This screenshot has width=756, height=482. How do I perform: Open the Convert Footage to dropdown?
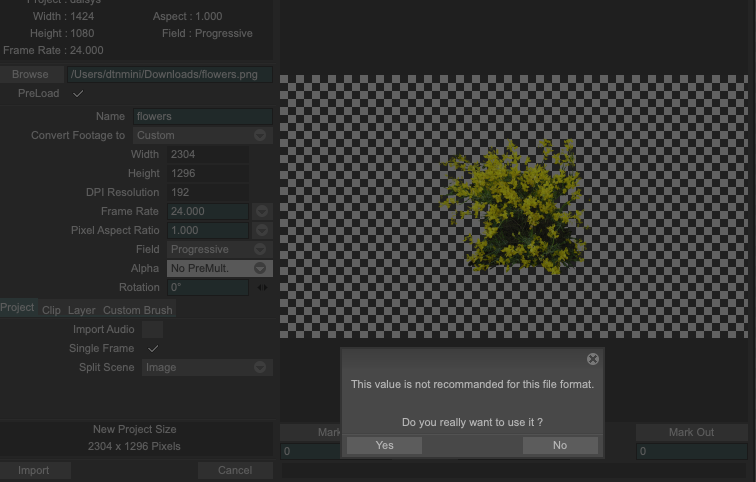202,135
